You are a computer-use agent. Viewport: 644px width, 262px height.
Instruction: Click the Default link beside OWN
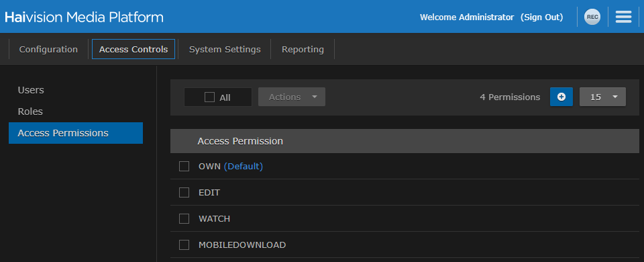coord(243,166)
